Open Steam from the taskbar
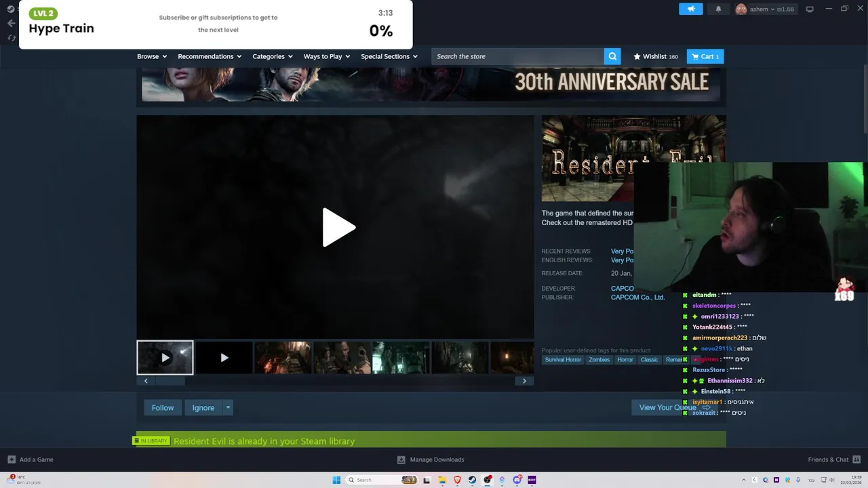868x488 pixels. coord(472,480)
